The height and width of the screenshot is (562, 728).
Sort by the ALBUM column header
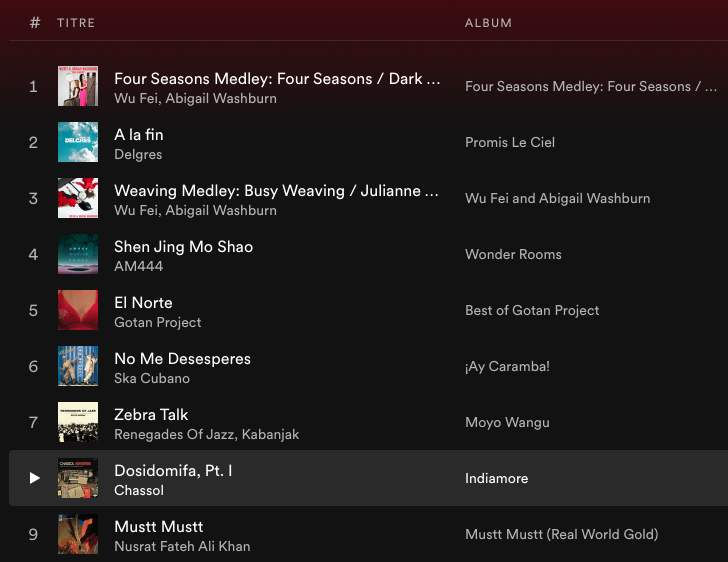[488, 23]
